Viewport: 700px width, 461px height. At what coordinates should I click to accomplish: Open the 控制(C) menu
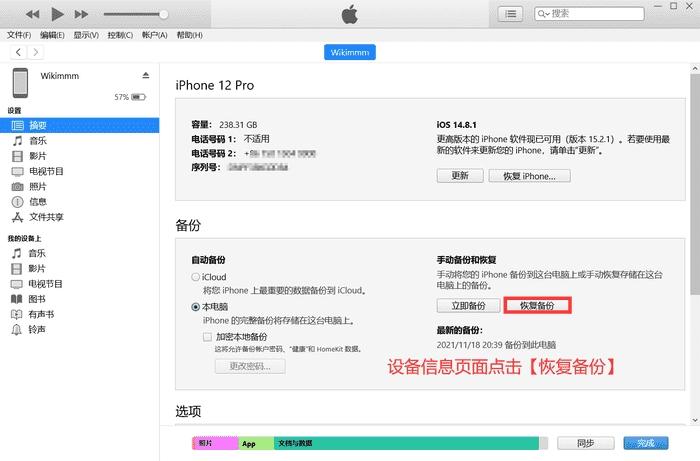(120, 35)
